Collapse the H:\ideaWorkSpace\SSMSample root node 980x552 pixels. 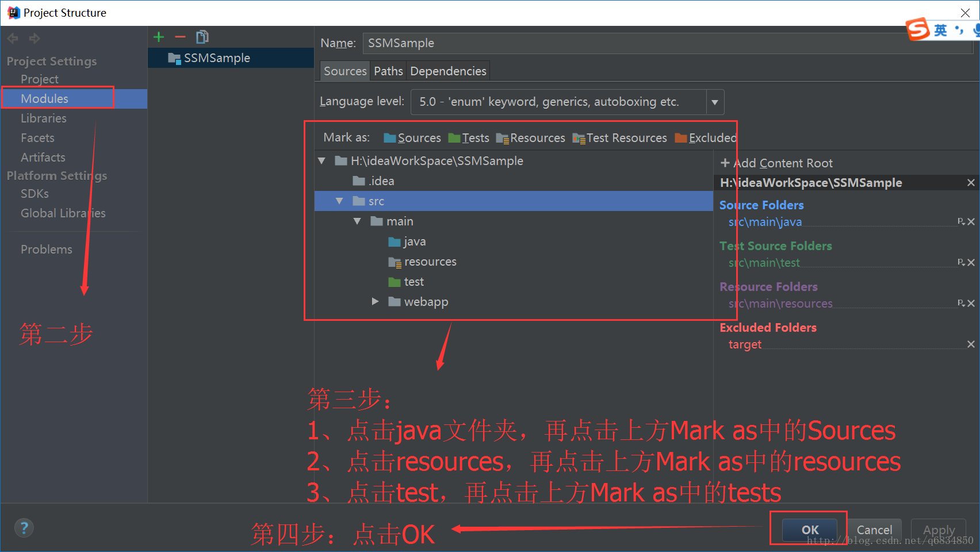tap(322, 161)
